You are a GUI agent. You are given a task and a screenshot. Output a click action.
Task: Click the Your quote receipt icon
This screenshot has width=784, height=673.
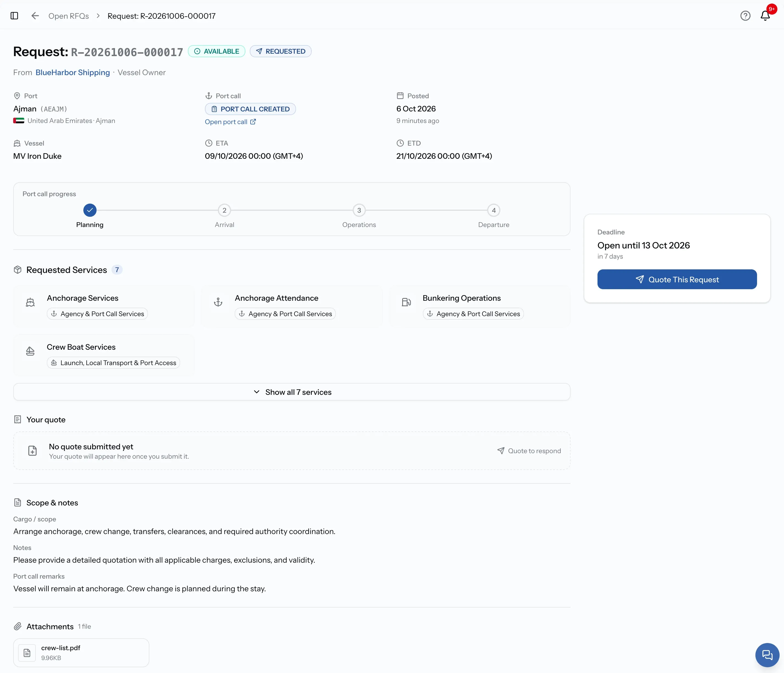coord(17,419)
